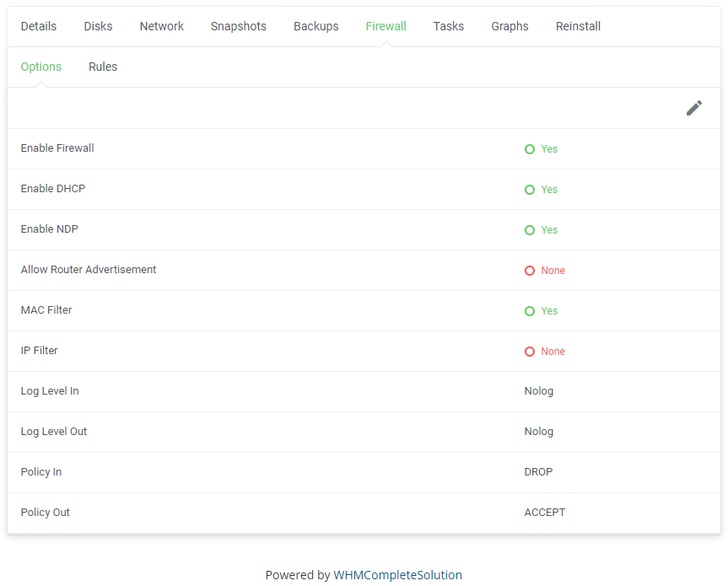
Task: Click the green indicator next to Enable NDP
Action: pyautogui.click(x=530, y=229)
